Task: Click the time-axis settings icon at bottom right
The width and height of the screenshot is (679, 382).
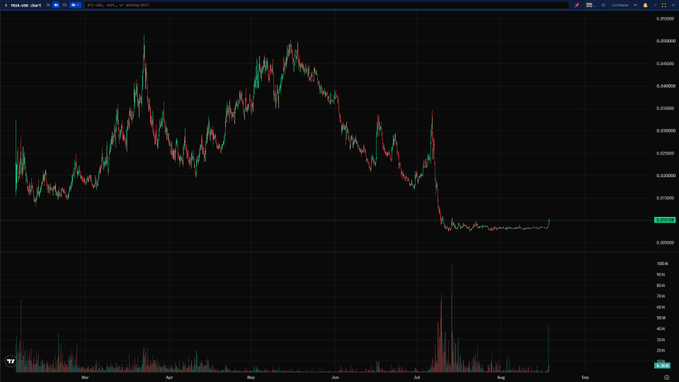Action: (x=666, y=378)
